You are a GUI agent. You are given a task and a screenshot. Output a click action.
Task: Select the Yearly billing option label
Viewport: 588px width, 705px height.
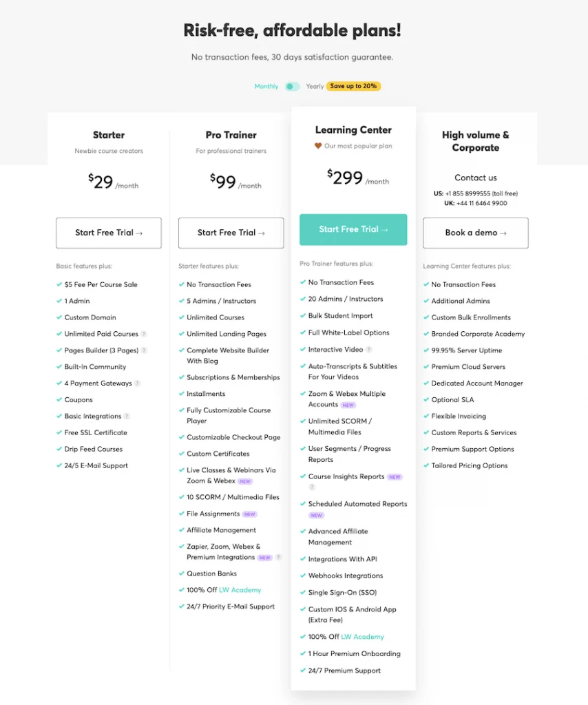point(315,86)
